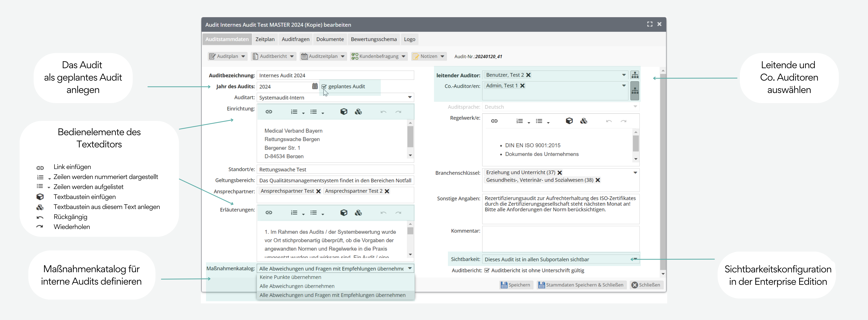Insert link in Regelwerk/e editor toolbar

tap(494, 121)
